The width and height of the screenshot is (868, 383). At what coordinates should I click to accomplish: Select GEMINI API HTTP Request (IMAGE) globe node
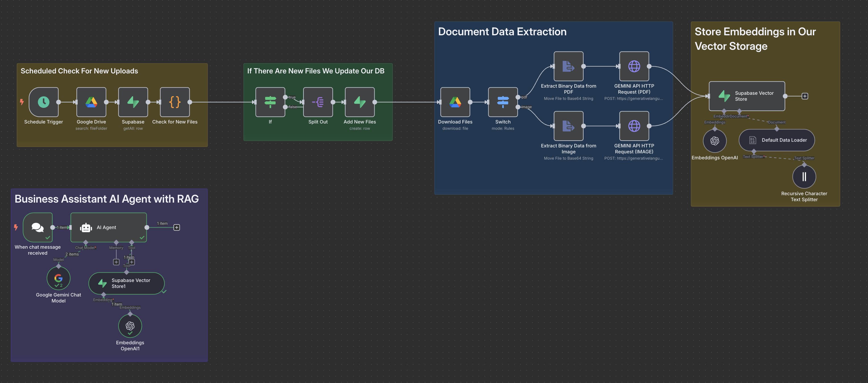pyautogui.click(x=634, y=126)
